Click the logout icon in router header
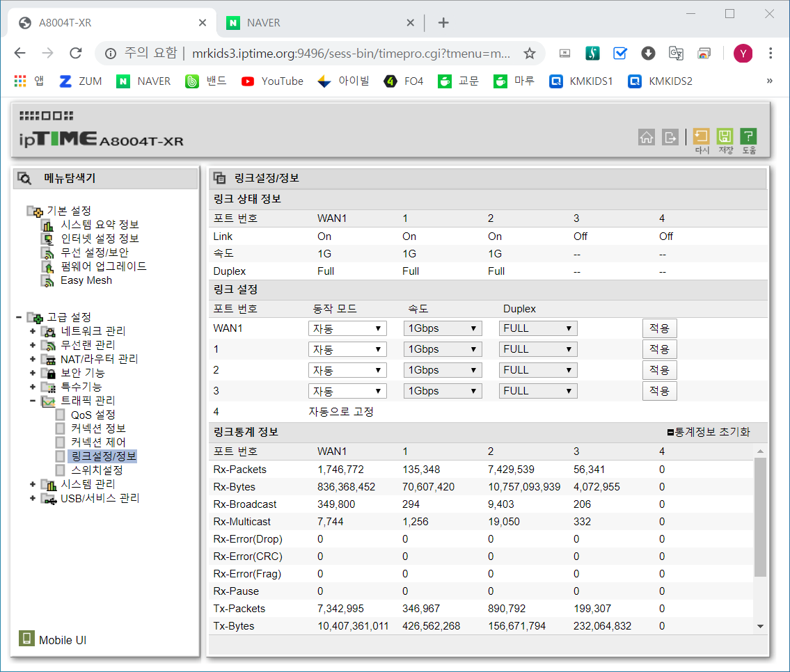Screen dimensions: 790x672 pos(670,137)
